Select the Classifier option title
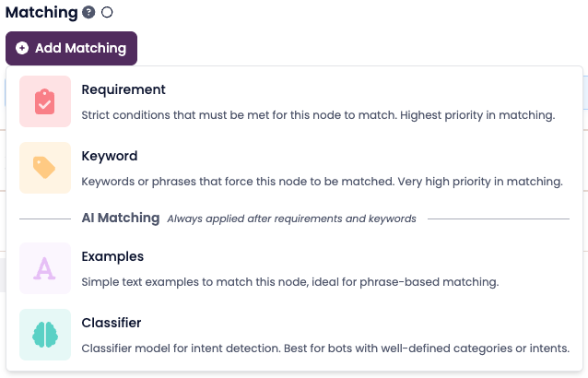The width and height of the screenshot is (588, 378). point(112,323)
